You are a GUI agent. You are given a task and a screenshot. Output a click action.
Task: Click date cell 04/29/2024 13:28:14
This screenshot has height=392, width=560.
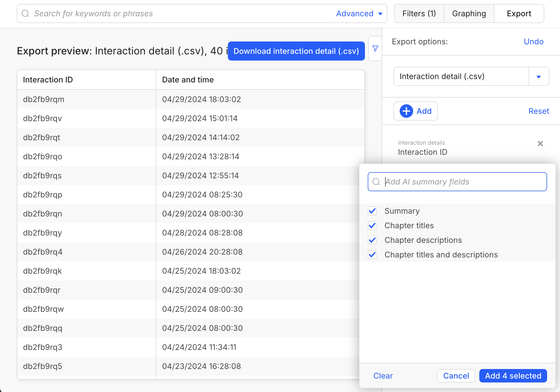pyautogui.click(x=201, y=156)
